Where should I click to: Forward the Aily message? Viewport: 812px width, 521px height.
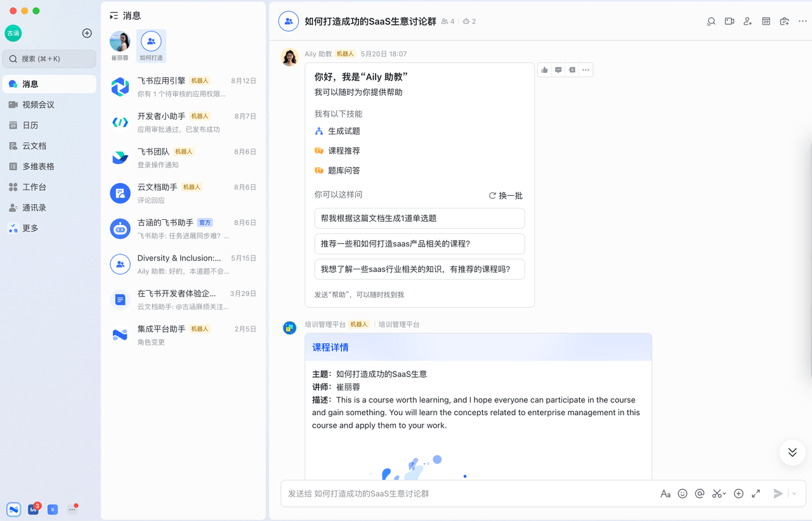(x=572, y=70)
